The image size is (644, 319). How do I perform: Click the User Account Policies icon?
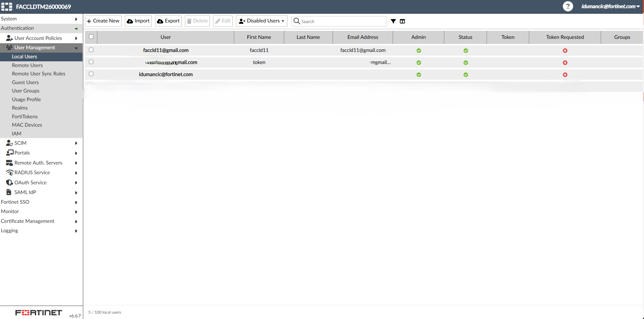9,38
